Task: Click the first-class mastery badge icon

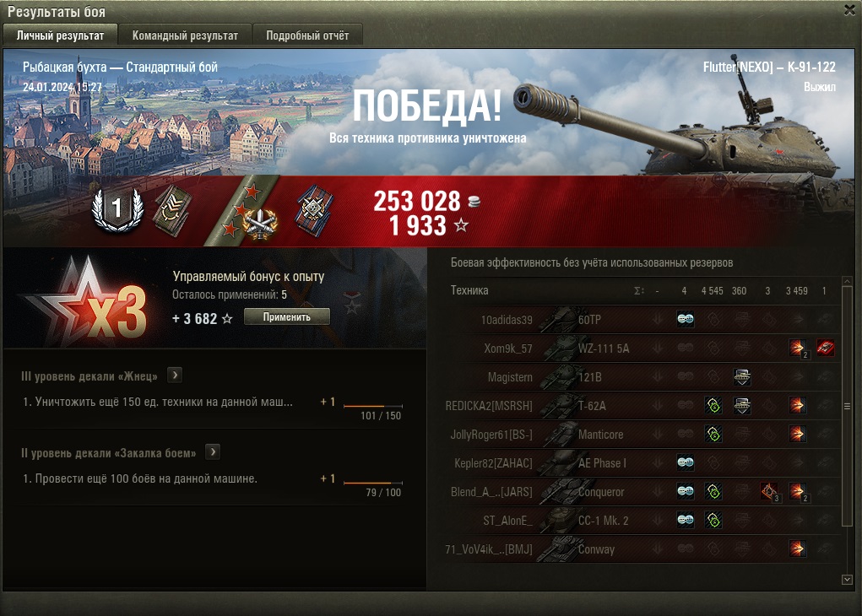Action: [x=117, y=209]
